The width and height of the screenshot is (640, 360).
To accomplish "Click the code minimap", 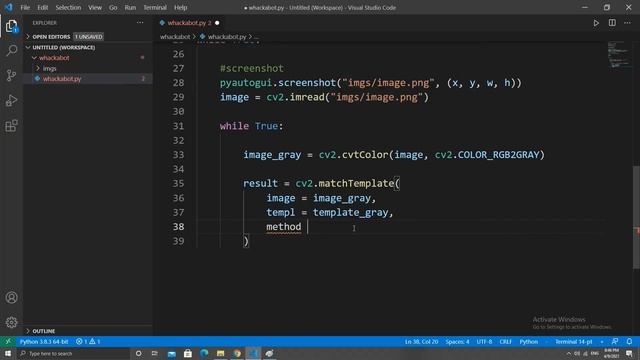I will (619, 55).
